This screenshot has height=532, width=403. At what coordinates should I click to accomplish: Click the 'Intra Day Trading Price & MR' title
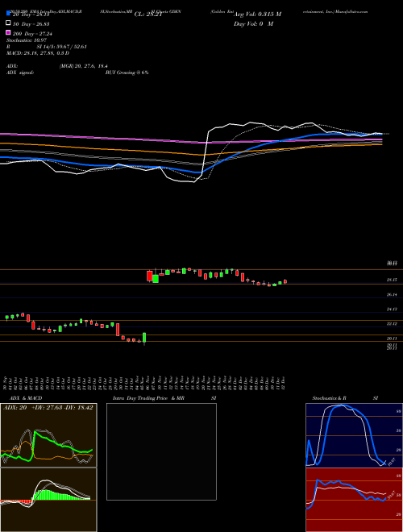tap(148, 398)
